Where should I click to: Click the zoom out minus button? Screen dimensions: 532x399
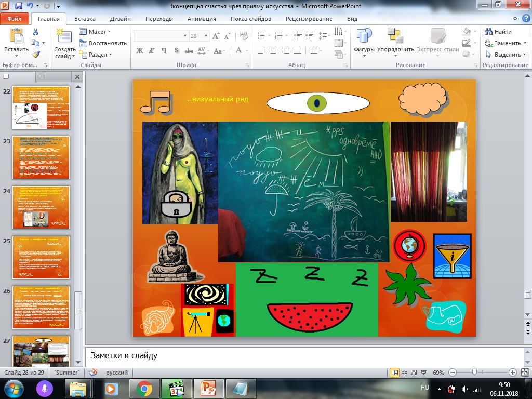click(x=453, y=373)
